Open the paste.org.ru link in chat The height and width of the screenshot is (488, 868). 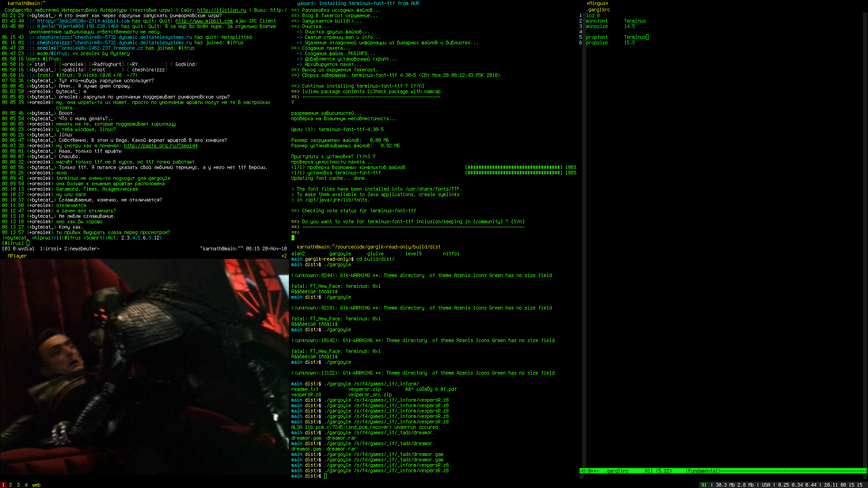(x=160, y=145)
